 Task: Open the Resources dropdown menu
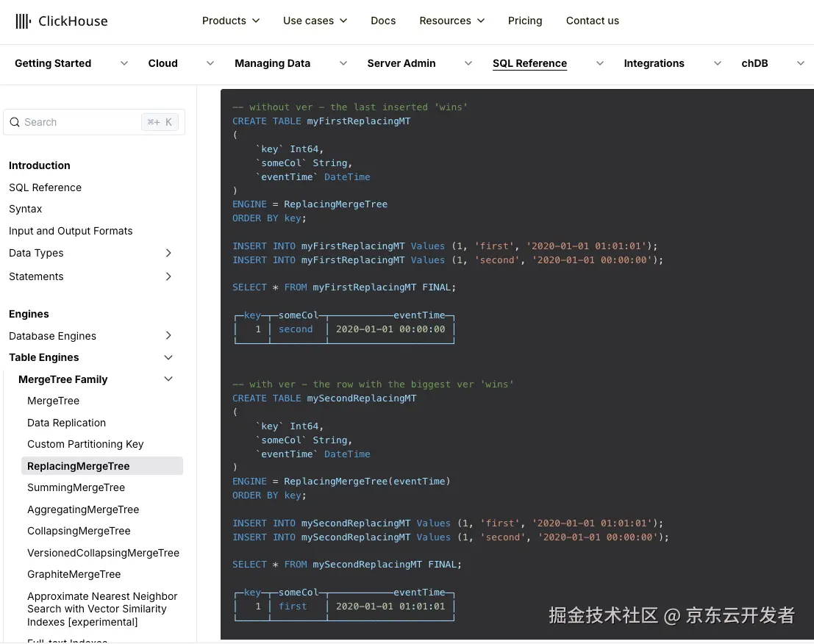tap(451, 21)
